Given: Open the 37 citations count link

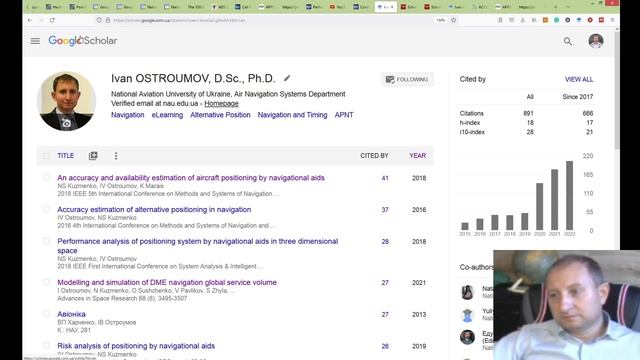Looking at the screenshot, I should 384,210.
